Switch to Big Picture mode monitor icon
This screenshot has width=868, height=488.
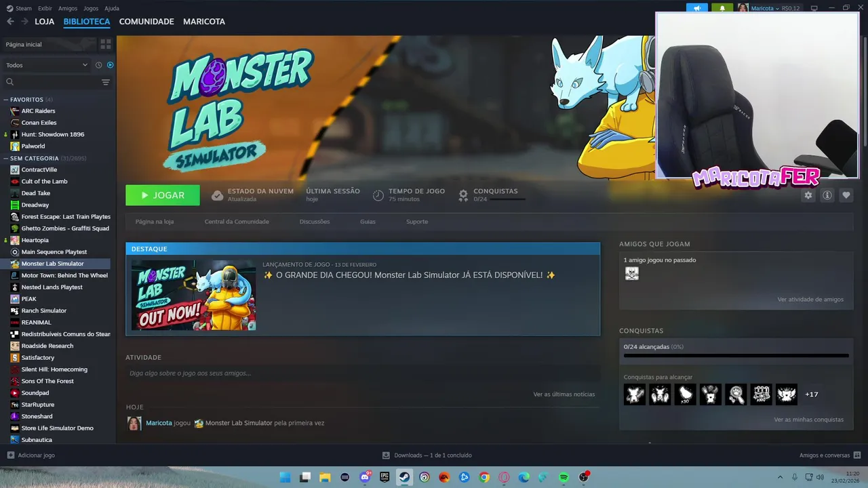point(814,8)
